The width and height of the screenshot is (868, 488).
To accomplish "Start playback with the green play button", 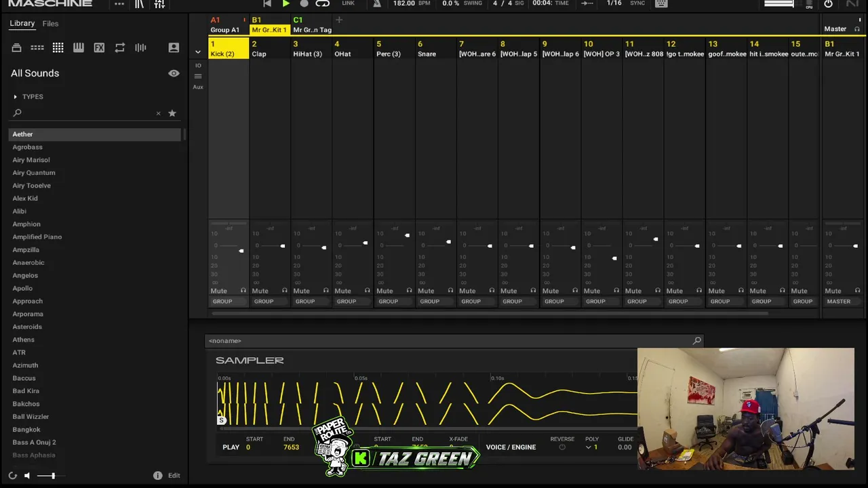I will pyautogui.click(x=285, y=3).
